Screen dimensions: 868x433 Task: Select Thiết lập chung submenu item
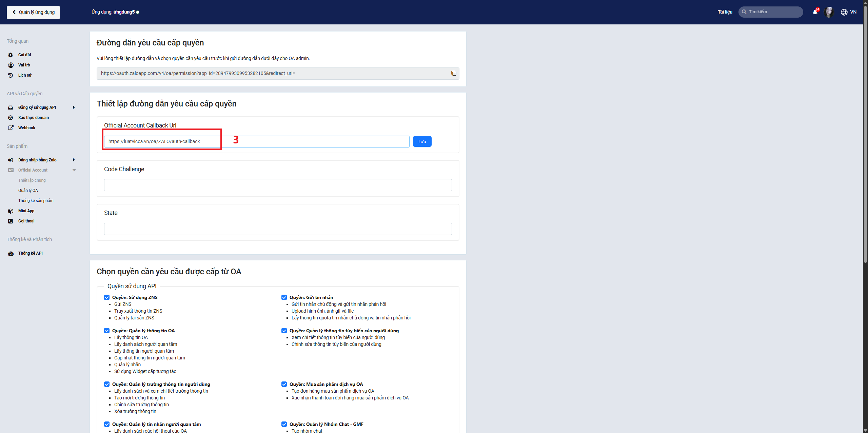pos(32,180)
